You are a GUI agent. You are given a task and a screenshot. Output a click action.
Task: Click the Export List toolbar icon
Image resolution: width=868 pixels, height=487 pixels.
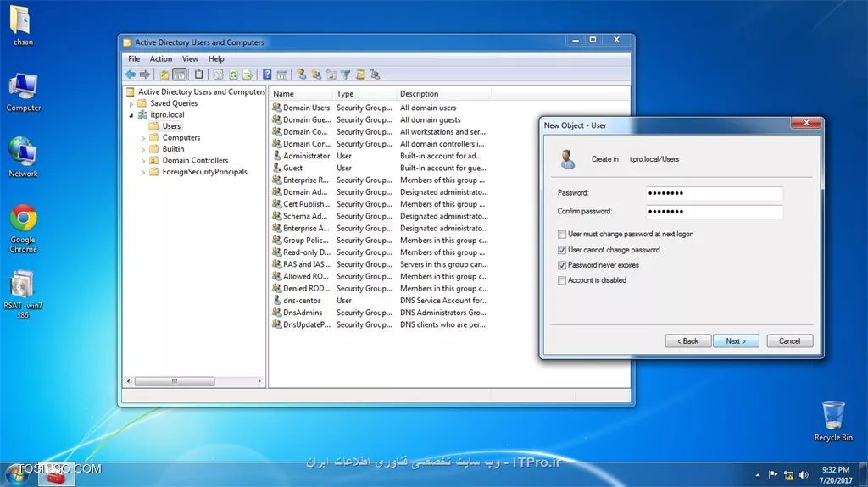click(248, 75)
